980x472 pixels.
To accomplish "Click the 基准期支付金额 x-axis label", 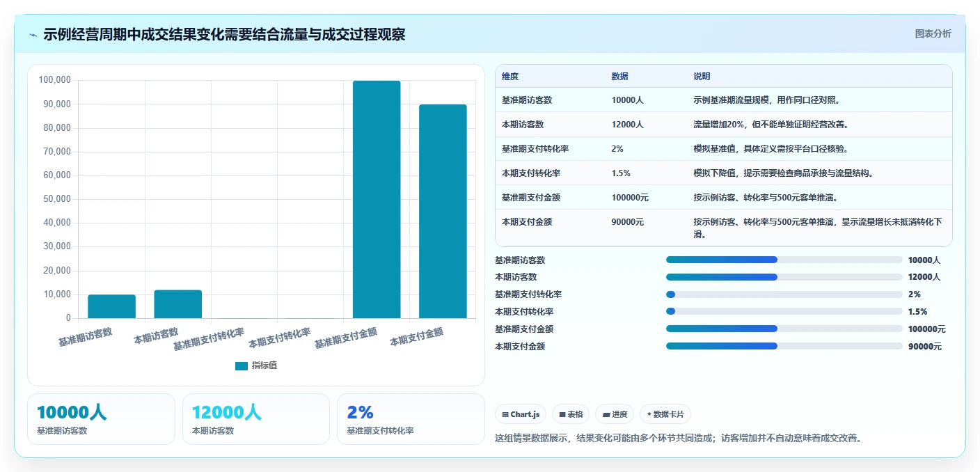I will point(346,338).
